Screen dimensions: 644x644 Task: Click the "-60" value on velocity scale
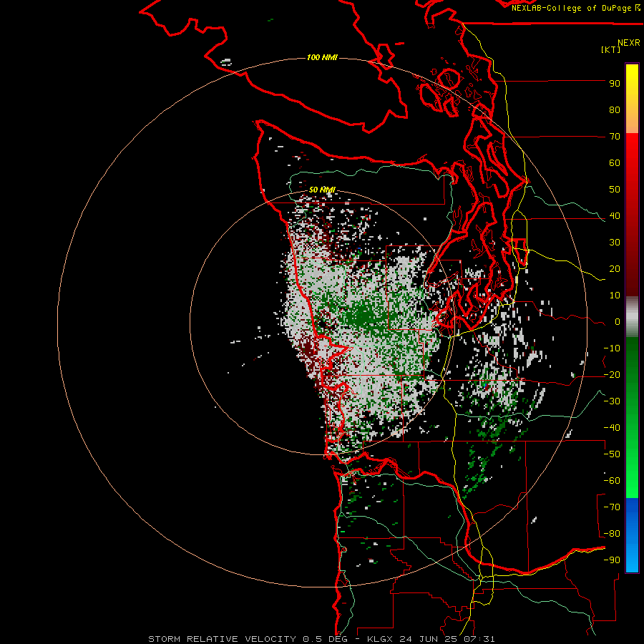pos(612,481)
